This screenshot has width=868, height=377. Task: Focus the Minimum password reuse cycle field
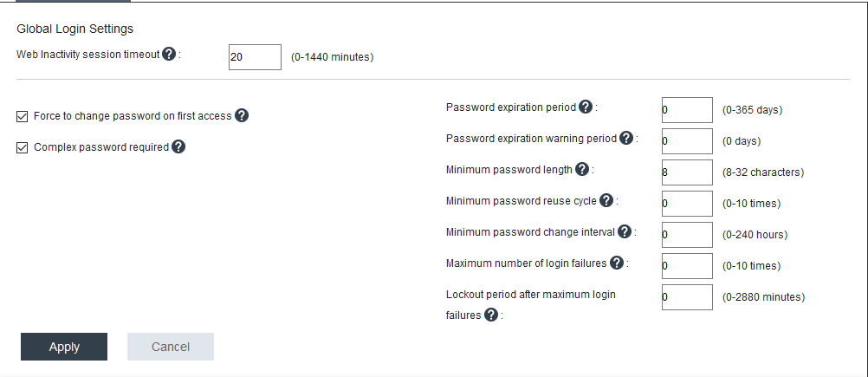[686, 204]
